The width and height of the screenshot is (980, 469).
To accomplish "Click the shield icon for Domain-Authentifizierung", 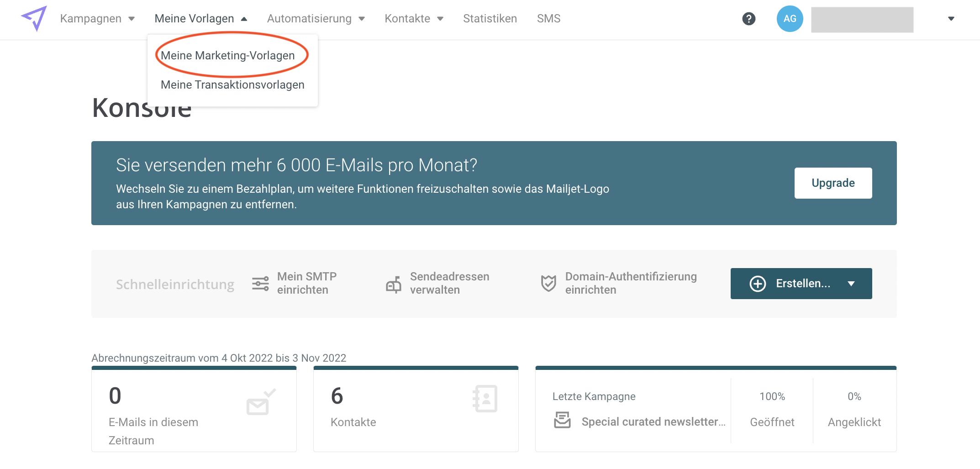I will coord(548,284).
